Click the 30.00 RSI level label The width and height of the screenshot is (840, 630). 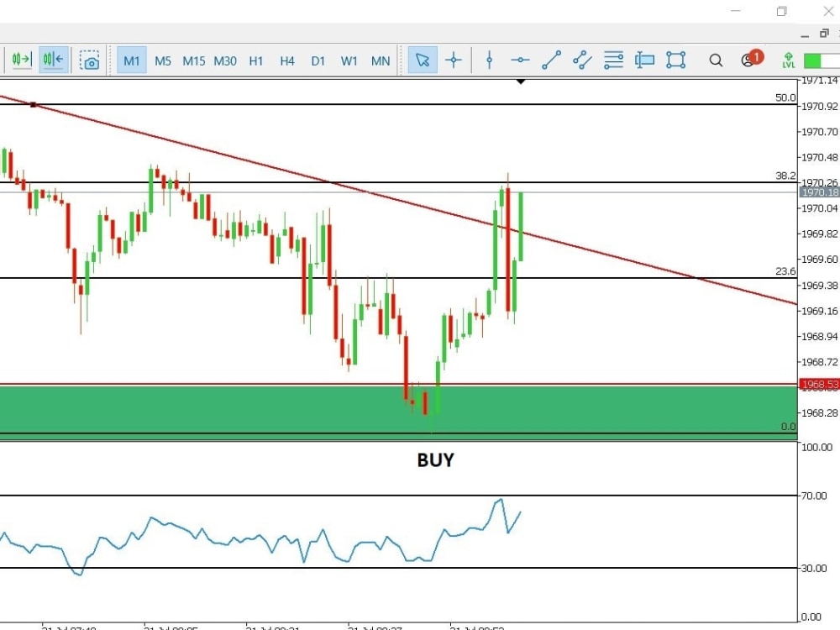[x=814, y=569]
